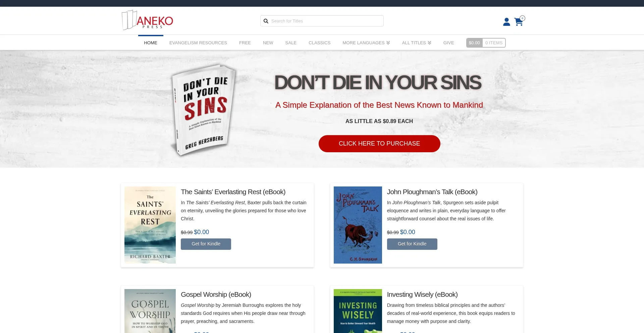This screenshot has width=644, height=333.
Task: Open Gospel Worship (eBook) title link
Action: pos(216,294)
